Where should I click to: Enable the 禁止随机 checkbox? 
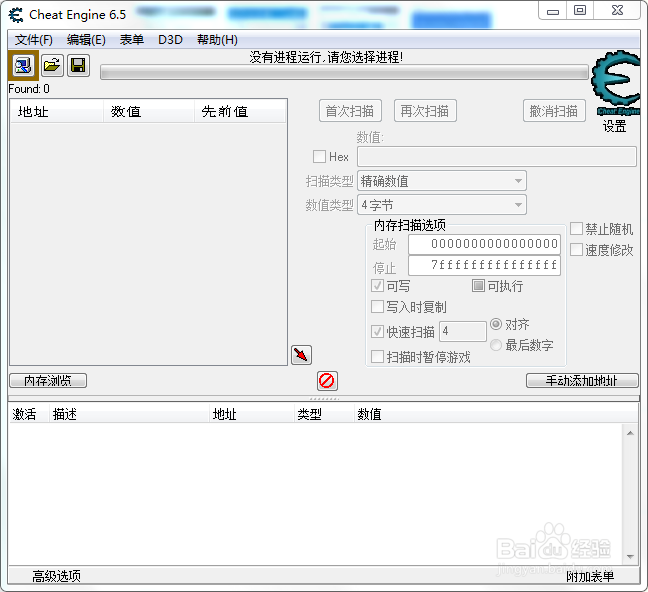click(577, 229)
